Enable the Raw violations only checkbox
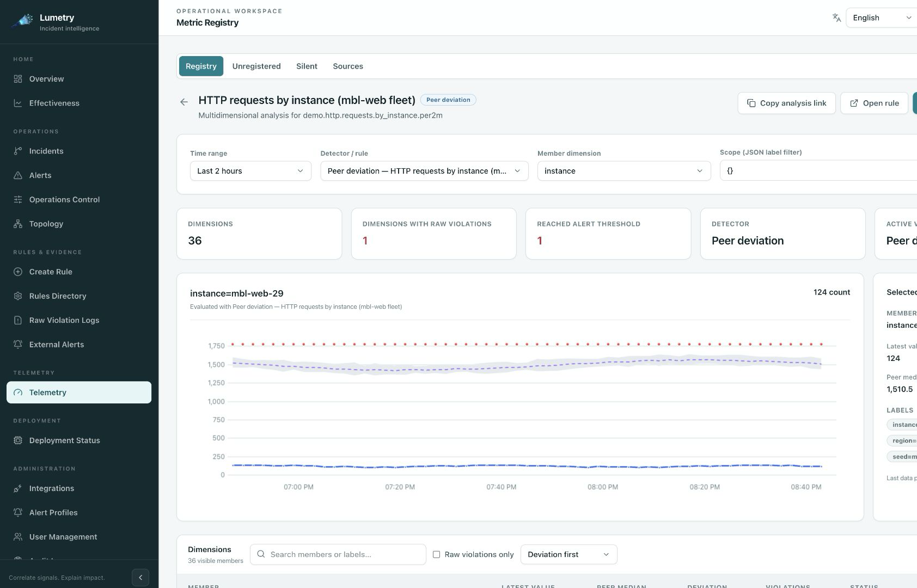The image size is (917, 588). (436, 554)
